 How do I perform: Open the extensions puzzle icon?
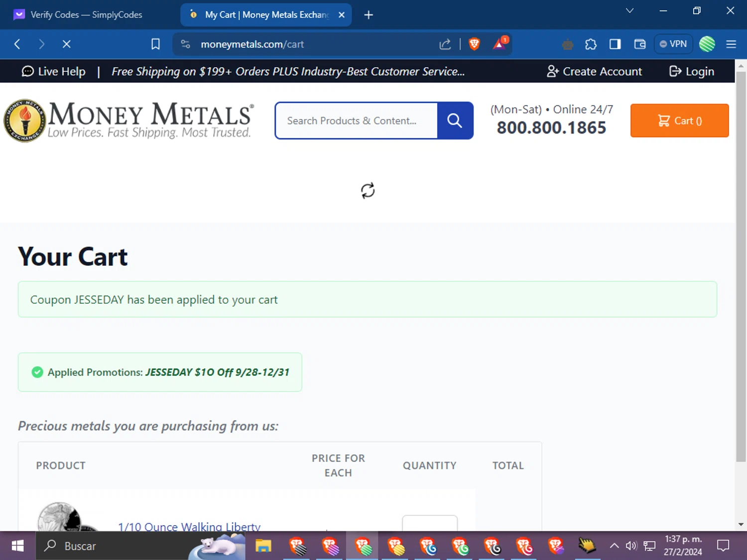pyautogui.click(x=591, y=44)
